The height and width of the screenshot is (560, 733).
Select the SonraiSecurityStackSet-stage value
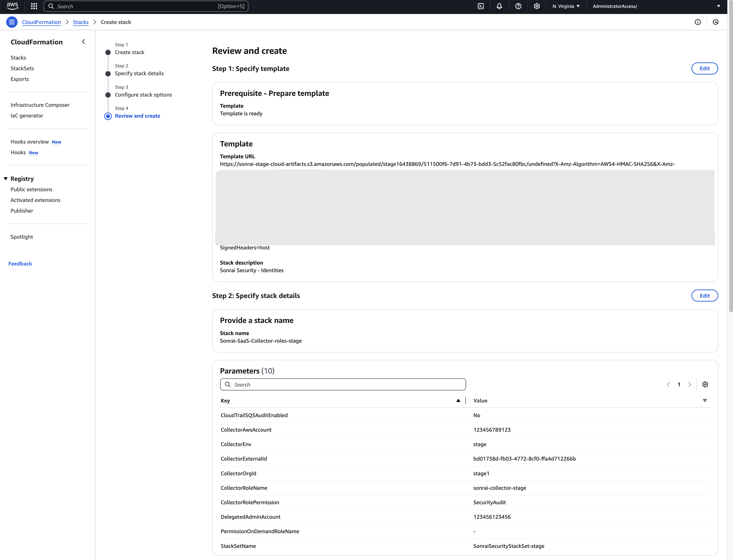coord(508,546)
